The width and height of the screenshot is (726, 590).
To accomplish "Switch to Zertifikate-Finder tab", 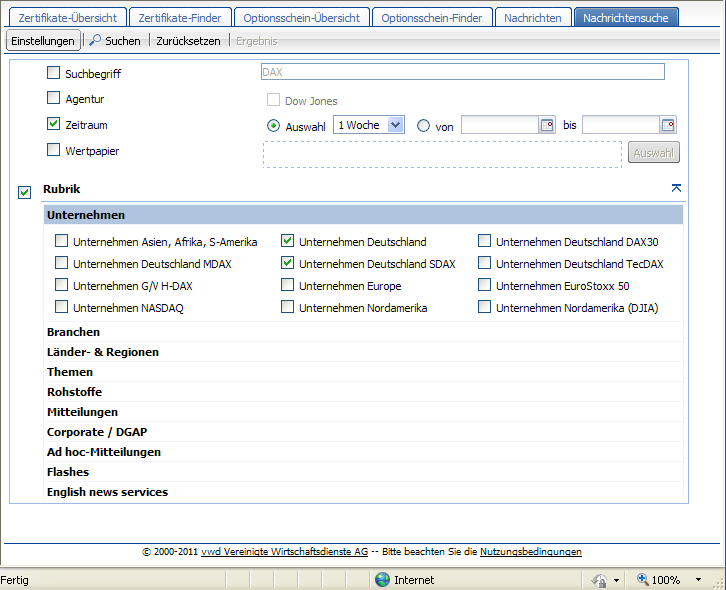I will tap(180, 17).
